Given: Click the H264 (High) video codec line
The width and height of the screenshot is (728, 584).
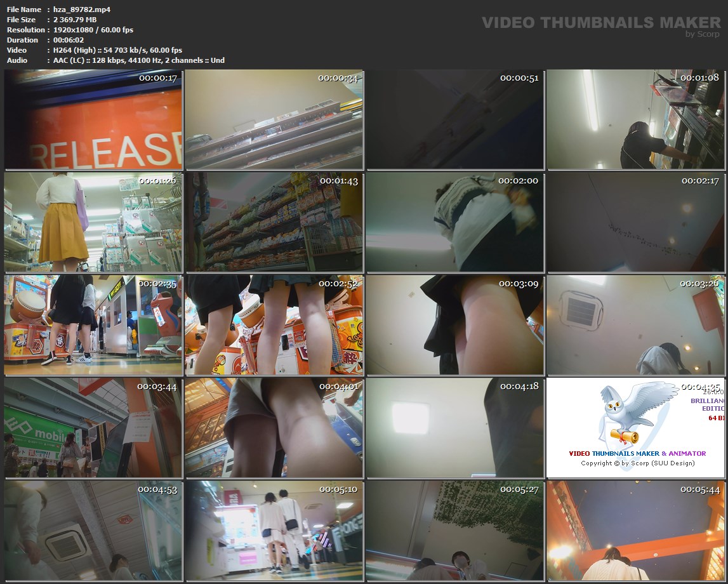Looking at the screenshot, I should pyautogui.click(x=117, y=50).
